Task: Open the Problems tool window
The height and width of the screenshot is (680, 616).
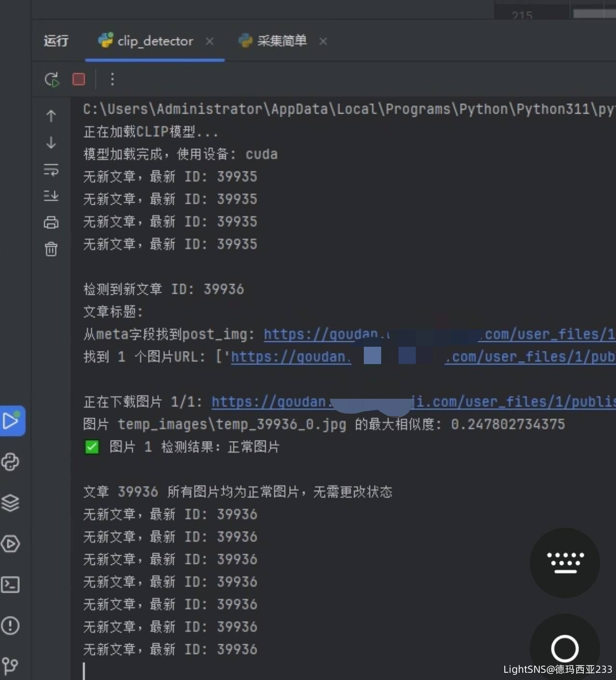Action: (11, 626)
